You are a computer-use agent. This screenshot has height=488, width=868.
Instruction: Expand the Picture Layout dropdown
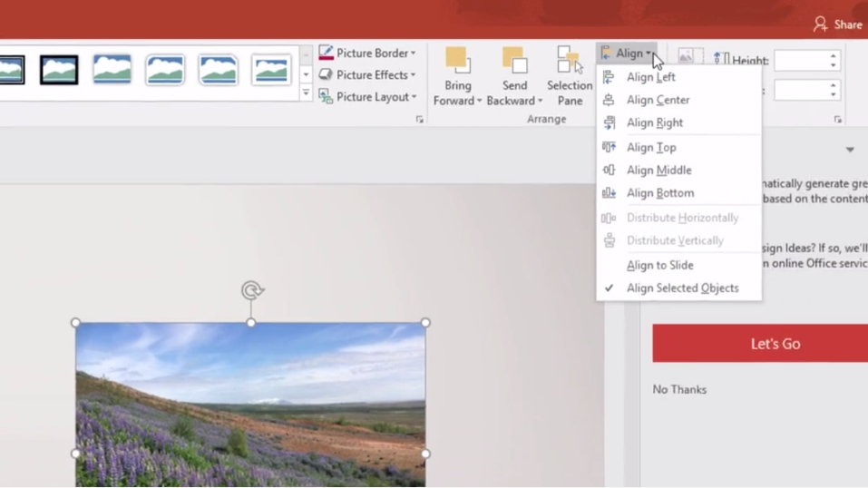(x=414, y=97)
